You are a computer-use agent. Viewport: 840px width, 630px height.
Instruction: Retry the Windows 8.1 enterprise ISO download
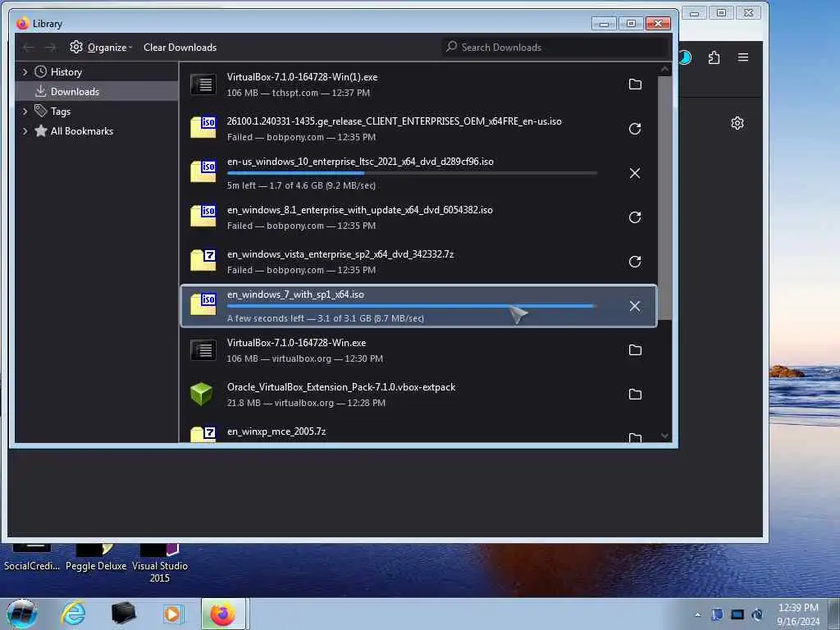[x=635, y=217]
